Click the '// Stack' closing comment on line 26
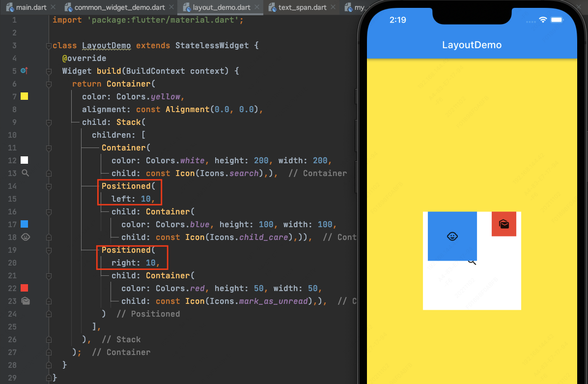This screenshot has height=384, width=588. tap(121, 339)
